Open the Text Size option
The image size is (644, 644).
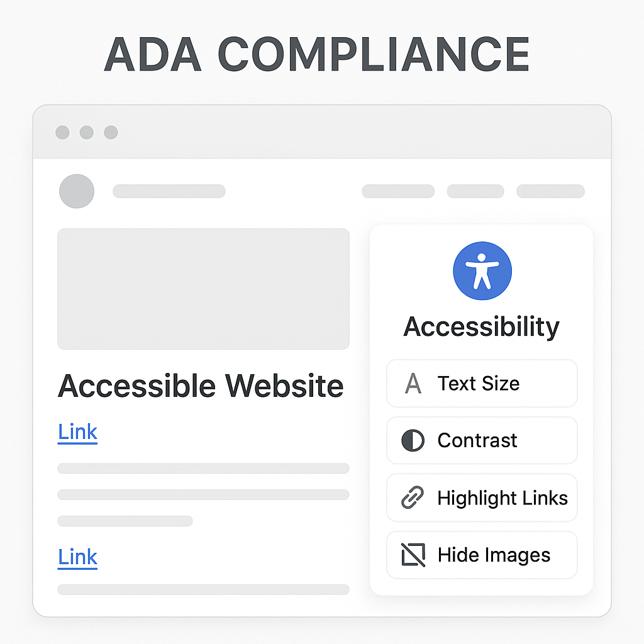point(482,383)
